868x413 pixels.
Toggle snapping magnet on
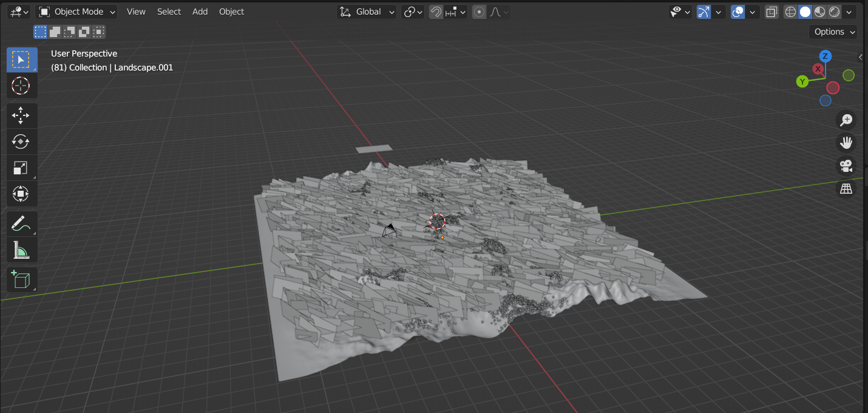point(436,12)
